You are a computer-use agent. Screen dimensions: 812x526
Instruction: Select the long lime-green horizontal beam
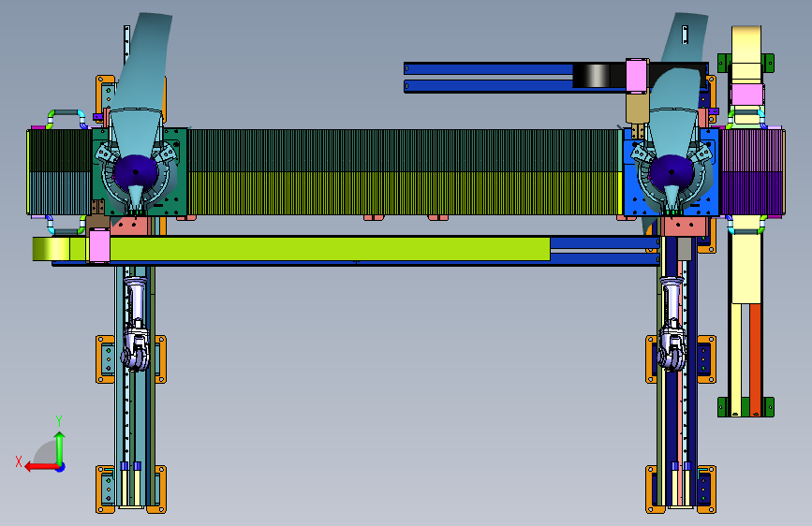tap(330, 249)
